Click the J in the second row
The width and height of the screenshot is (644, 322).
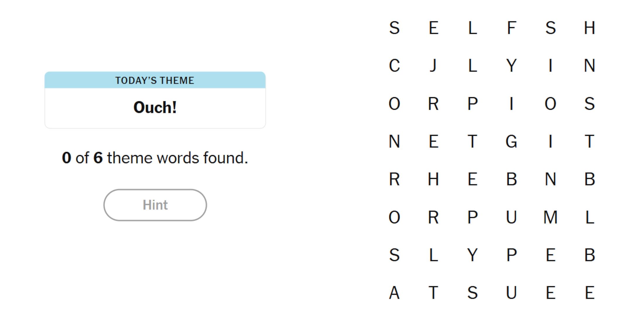click(x=434, y=66)
